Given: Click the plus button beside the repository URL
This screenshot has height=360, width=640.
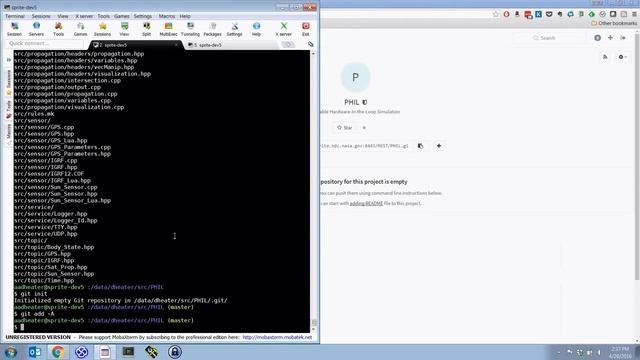Looking at the screenshot, I should point(439,146).
